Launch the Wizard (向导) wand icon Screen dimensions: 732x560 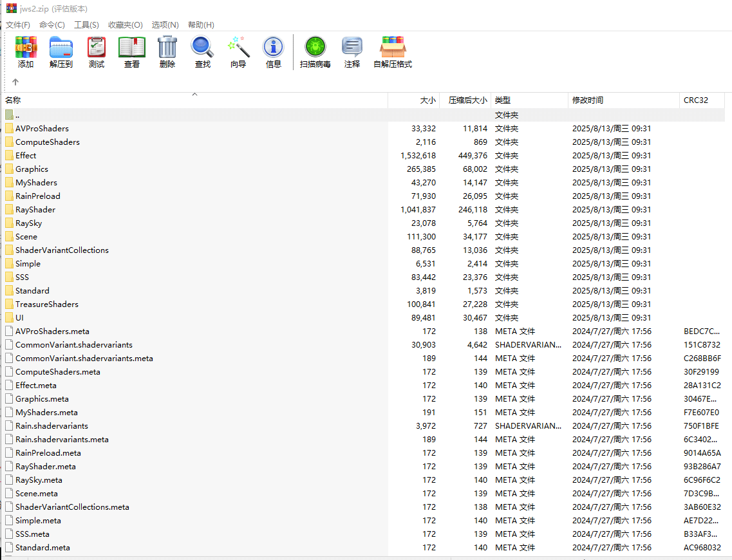[238, 48]
